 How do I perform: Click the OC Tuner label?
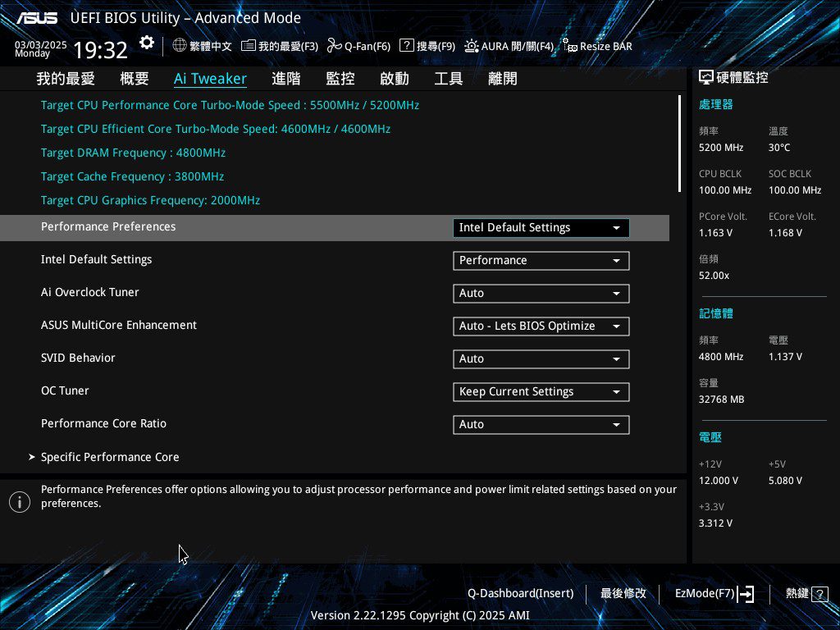pyautogui.click(x=65, y=390)
